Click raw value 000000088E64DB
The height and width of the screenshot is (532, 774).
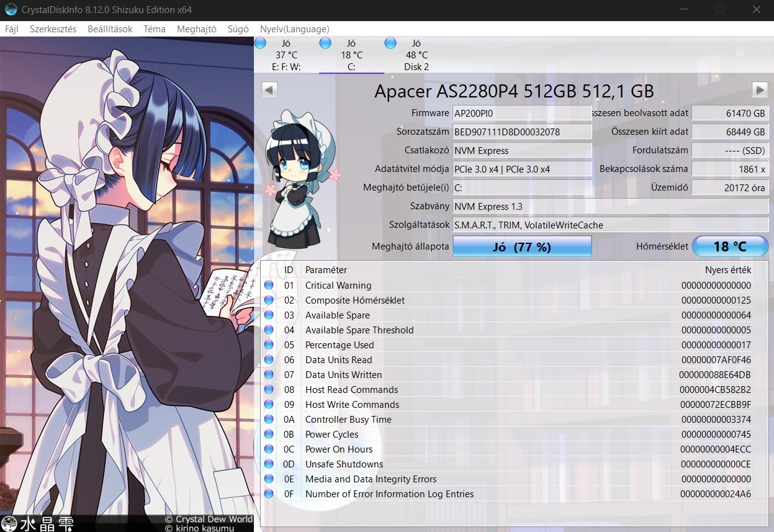click(715, 375)
